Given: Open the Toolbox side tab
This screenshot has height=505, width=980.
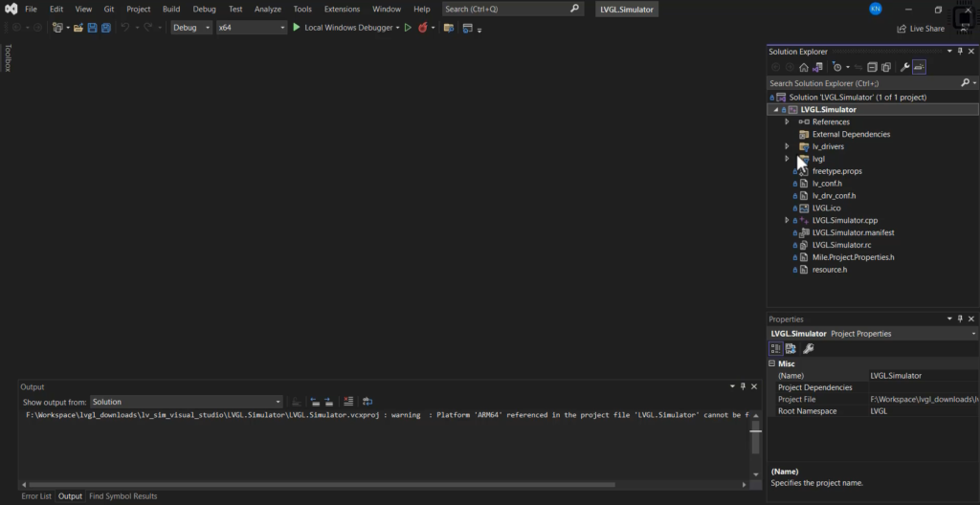Looking at the screenshot, I should 8,58.
